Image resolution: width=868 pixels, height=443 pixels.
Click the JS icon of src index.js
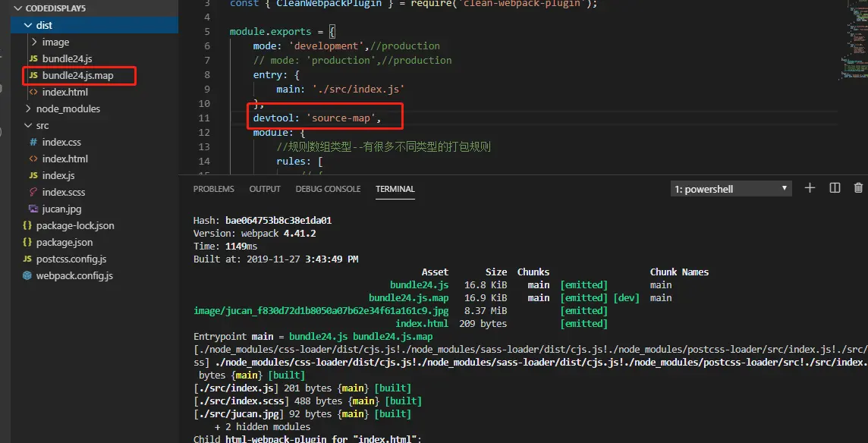33,175
